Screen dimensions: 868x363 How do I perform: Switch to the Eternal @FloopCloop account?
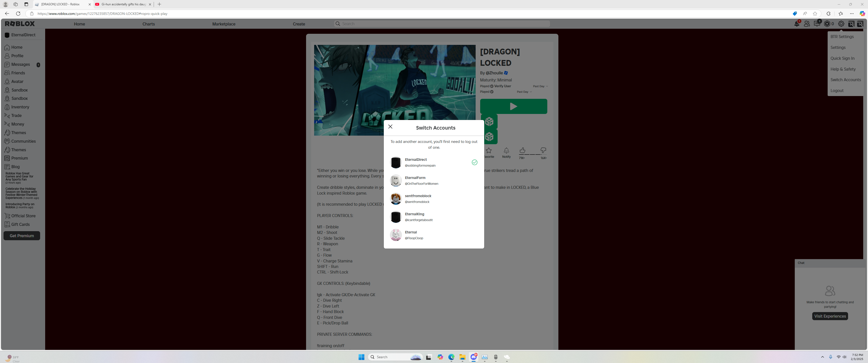tap(434, 235)
